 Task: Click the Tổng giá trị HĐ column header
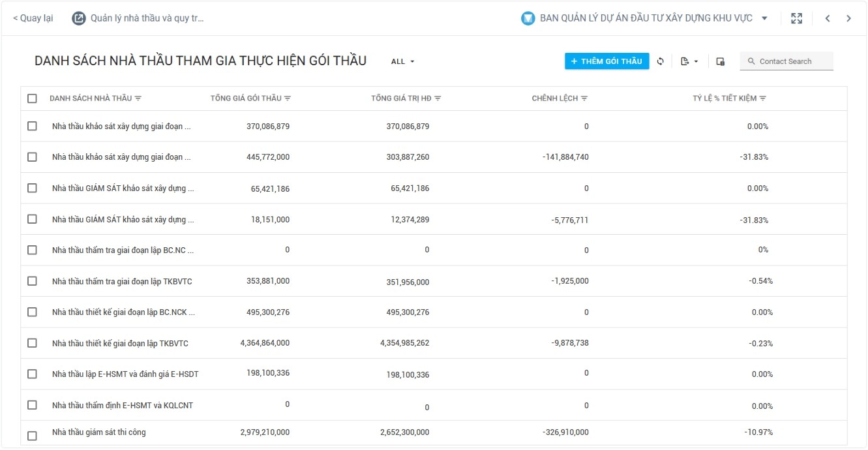[x=401, y=98]
